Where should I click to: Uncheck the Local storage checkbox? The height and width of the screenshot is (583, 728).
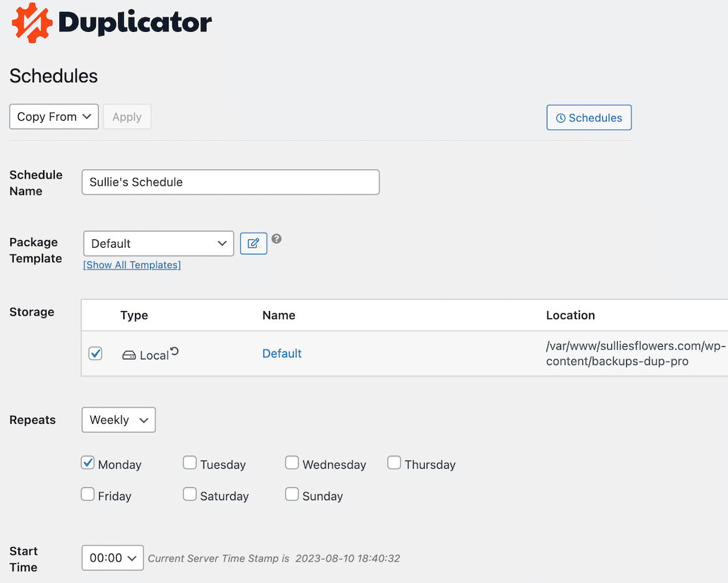tap(95, 353)
